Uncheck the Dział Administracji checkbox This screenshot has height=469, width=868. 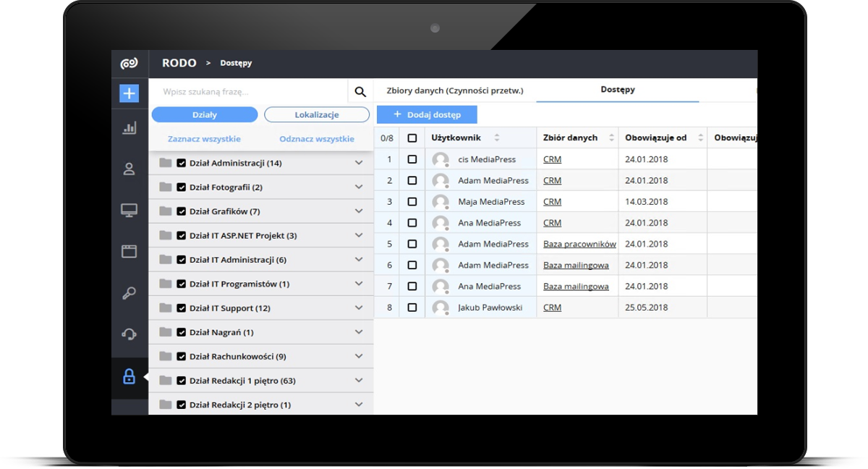click(x=182, y=163)
